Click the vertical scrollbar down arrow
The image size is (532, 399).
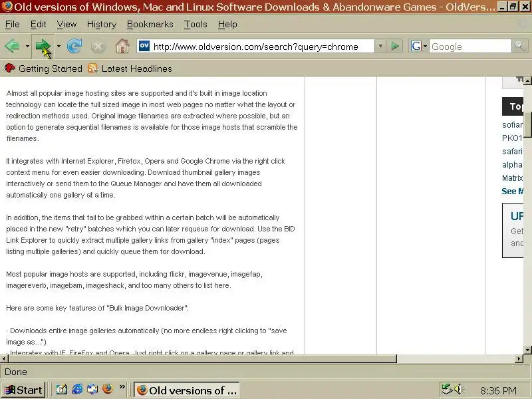527,350
